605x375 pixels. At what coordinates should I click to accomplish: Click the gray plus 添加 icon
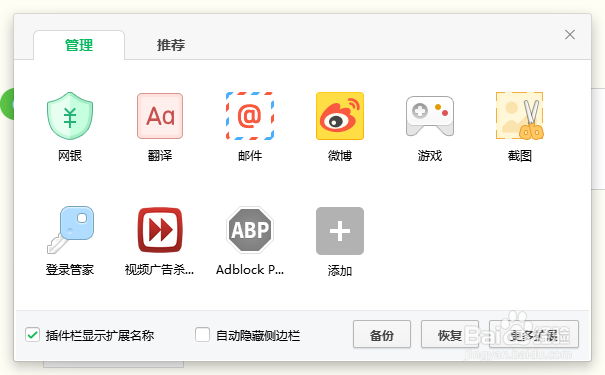click(340, 231)
